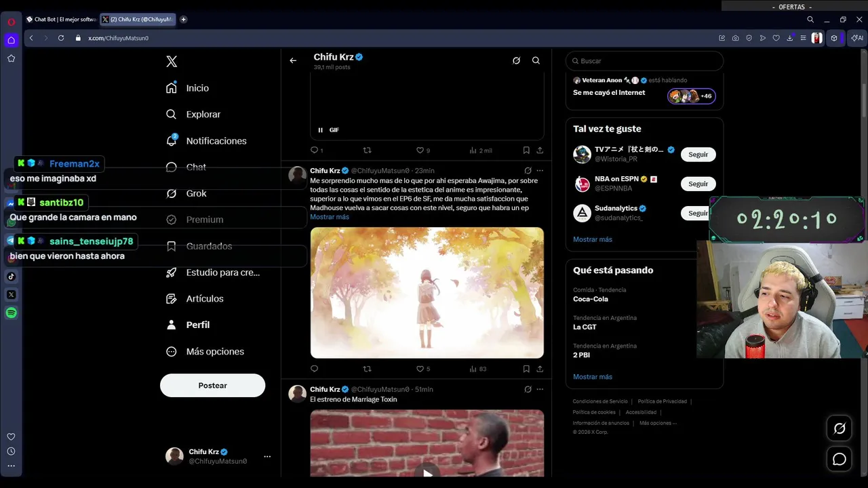Image resolution: width=868 pixels, height=488 pixels.
Task: Open floating Grok button at bottom right
Action: [x=840, y=428]
